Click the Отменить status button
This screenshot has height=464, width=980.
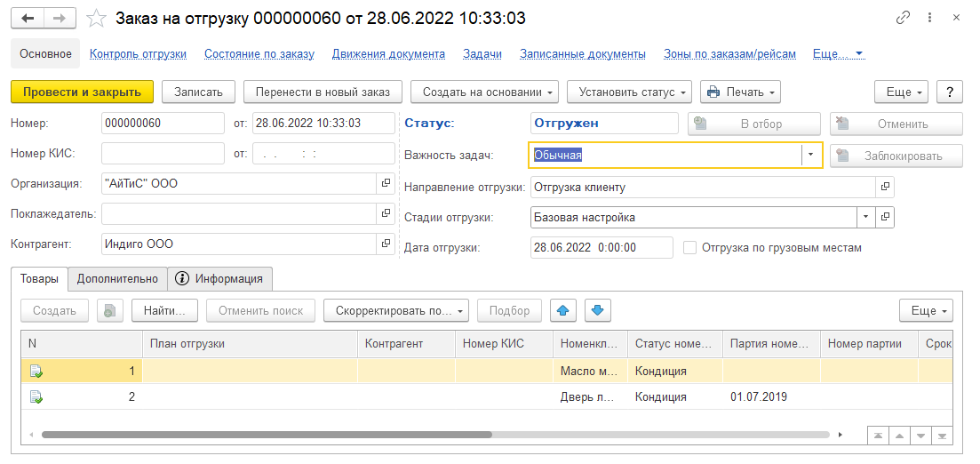tap(896, 124)
